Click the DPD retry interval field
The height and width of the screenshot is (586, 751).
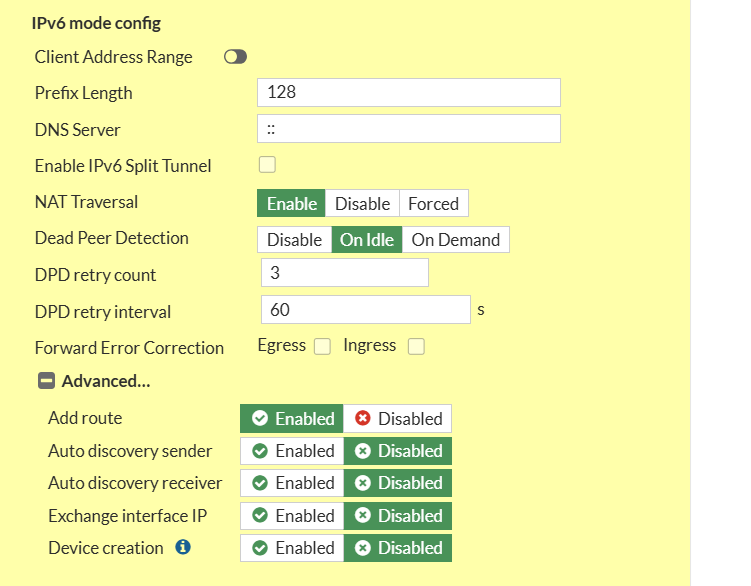[365, 310]
